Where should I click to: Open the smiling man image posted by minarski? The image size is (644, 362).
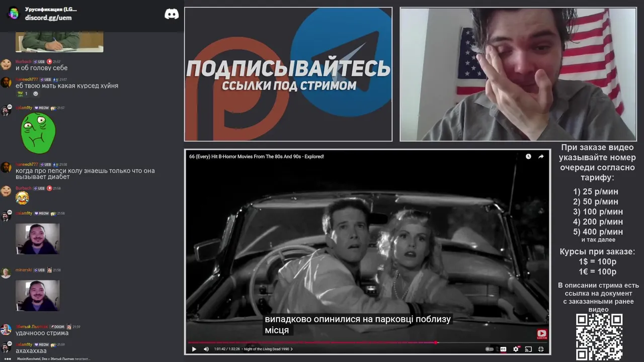click(37, 296)
